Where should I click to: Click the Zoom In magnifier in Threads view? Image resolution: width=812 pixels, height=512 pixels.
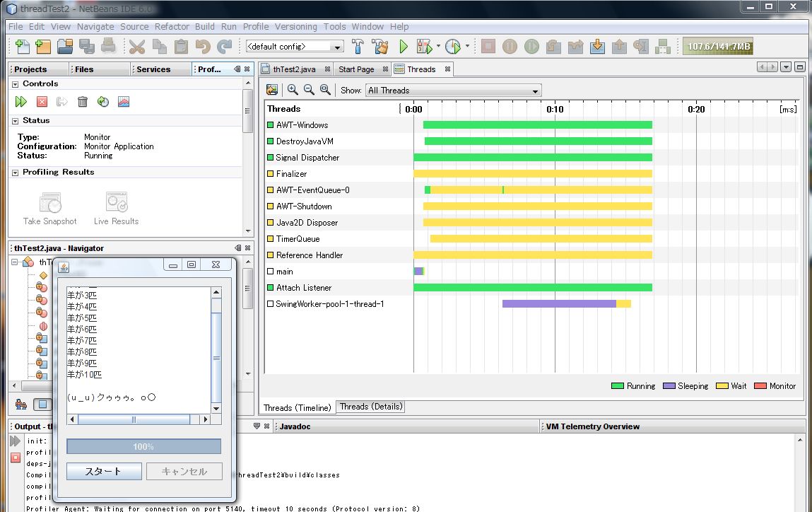293,90
